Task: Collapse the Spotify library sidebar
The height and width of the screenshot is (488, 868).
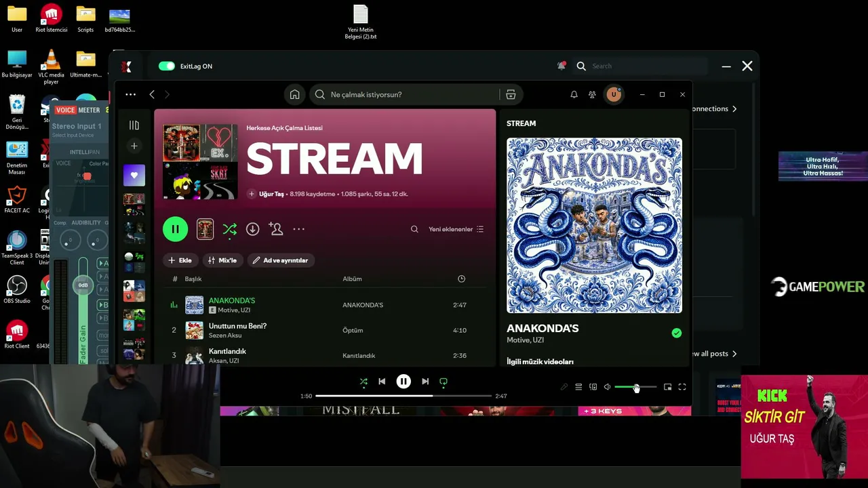Action: (134, 125)
